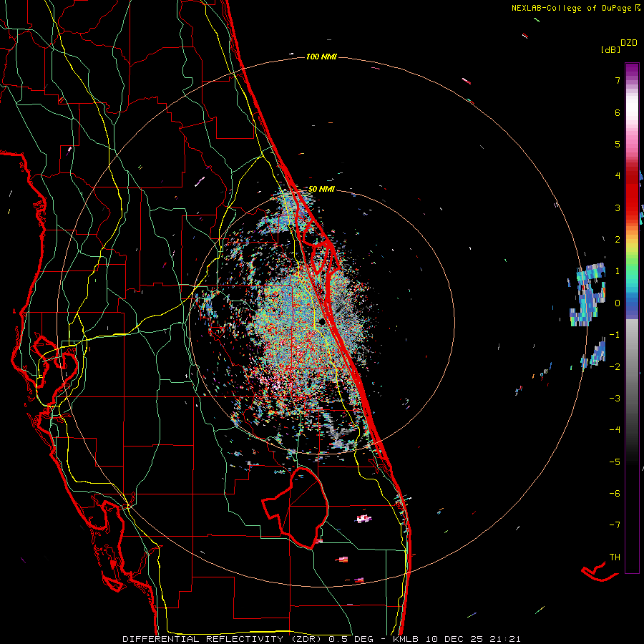The height and width of the screenshot is (644, 644).
Task: Click the '100 NMI' range ring label
Action: point(321,57)
